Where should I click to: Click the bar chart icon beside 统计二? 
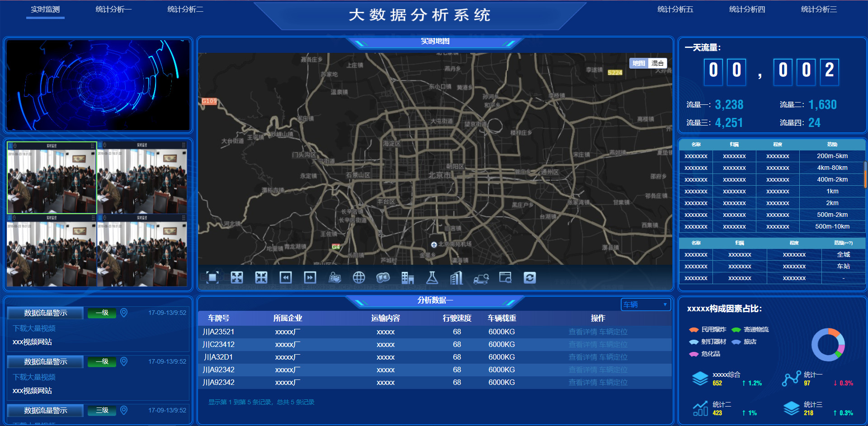[x=700, y=408]
